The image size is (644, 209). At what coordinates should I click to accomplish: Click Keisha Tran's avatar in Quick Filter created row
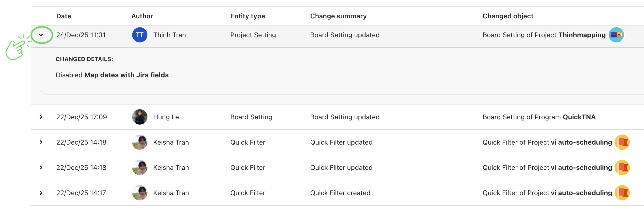click(x=140, y=193)
